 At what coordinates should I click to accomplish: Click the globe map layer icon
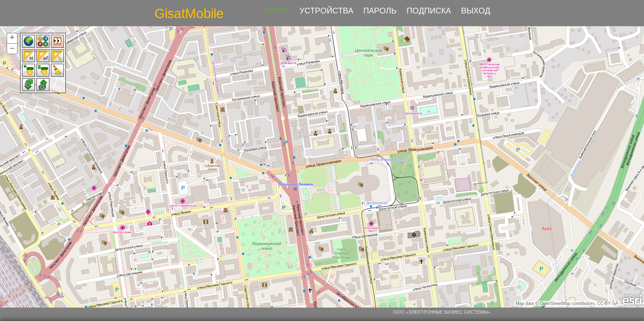click(29, 41)
